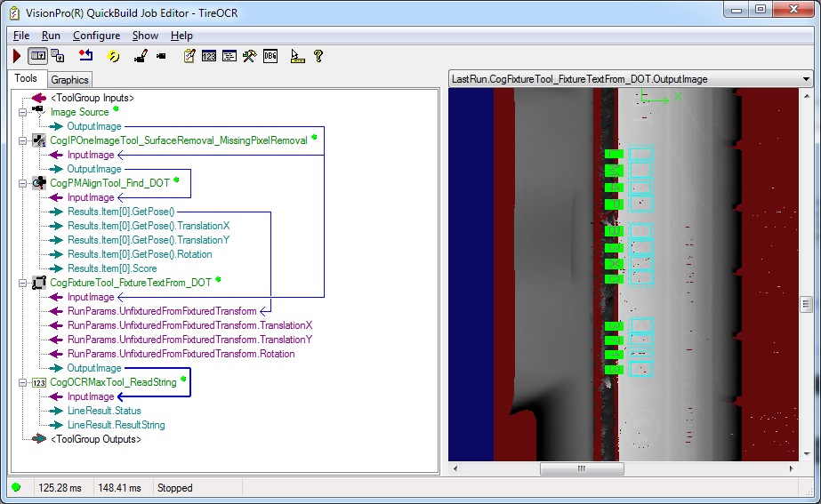The image size is (821, 504).
Task: Click the image scroll left arrow
Action: [455, 468]
